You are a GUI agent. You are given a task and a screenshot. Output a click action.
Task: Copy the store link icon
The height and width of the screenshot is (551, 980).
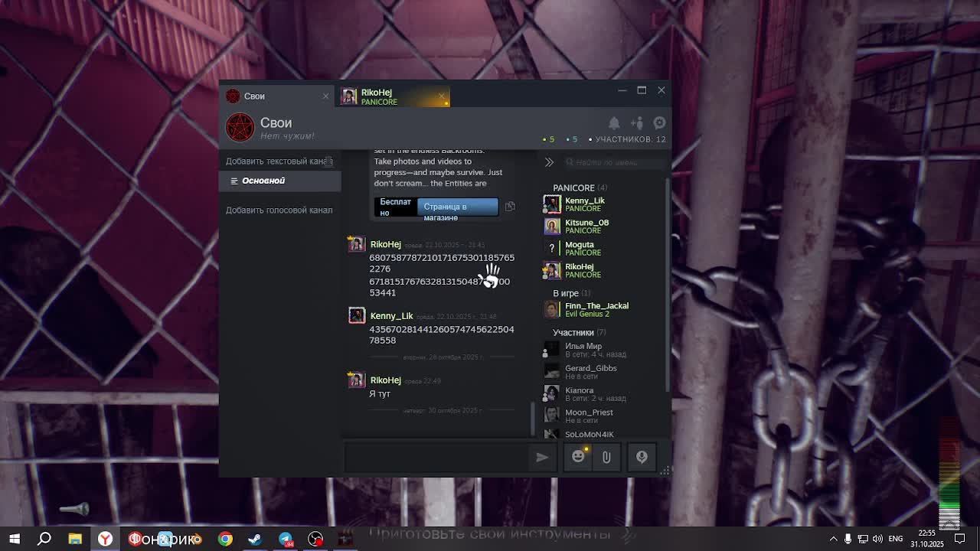click(510, 207)
